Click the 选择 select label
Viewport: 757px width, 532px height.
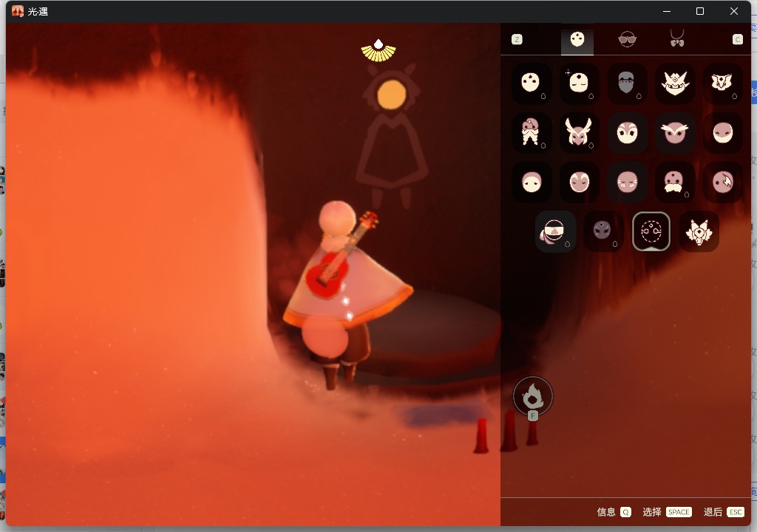[652, 512]
